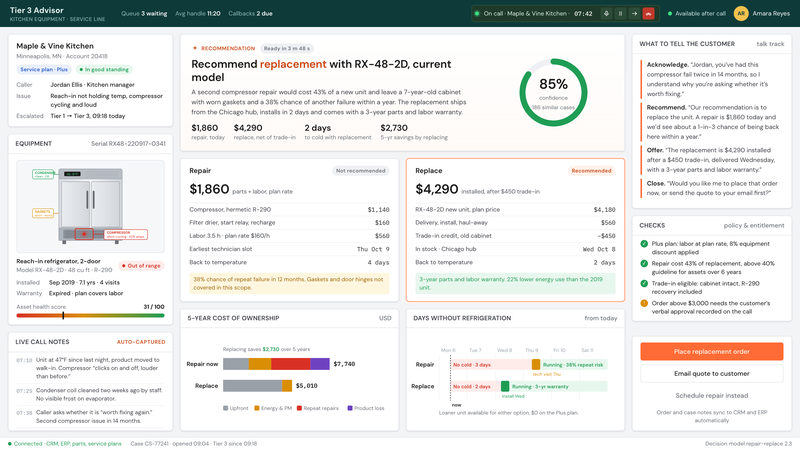Click Callbacks 2 due in header
800x450 pixels.
pyautogui.click(x=251, y=14)
